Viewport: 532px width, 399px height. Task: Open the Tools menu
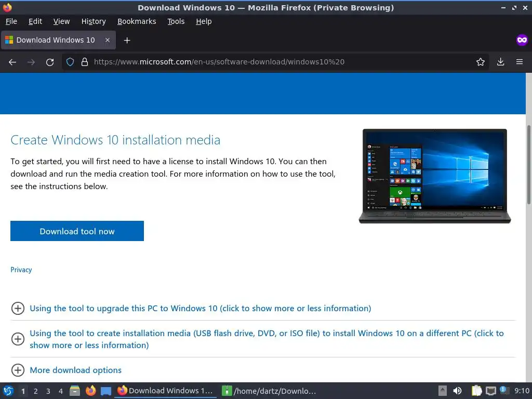click(x=176, y=21)
